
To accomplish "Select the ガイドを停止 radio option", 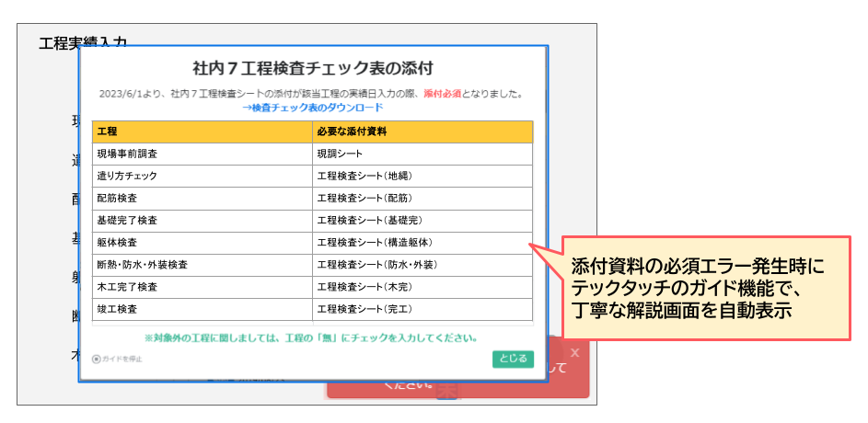I will (x=96, y=359).
